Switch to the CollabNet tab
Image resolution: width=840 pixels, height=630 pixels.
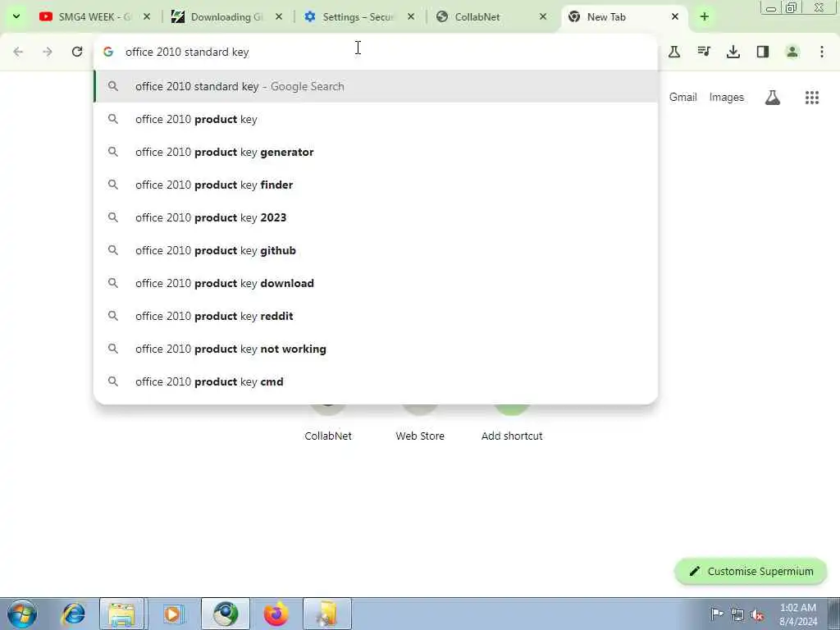click(x=491, y=16)
